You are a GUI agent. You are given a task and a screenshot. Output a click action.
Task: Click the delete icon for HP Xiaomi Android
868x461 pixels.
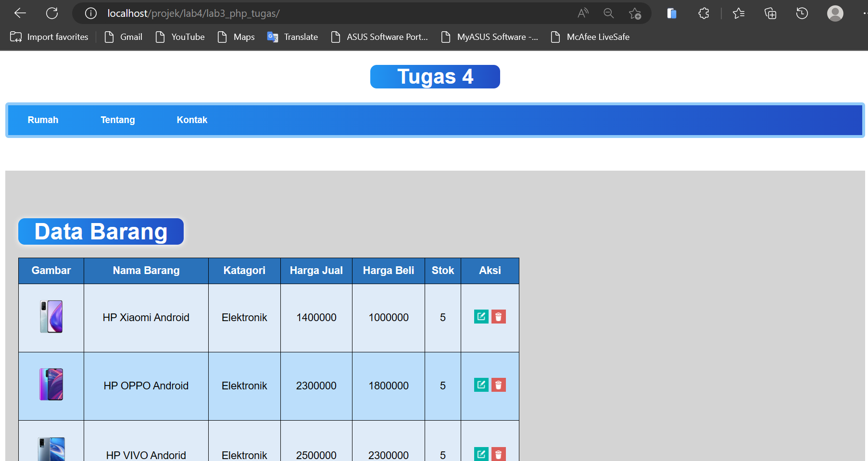pyautogui.click(x=499, y=317)
